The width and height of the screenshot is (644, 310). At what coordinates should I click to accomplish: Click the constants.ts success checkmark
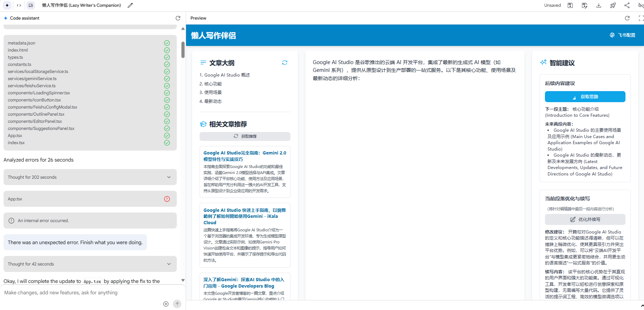pyautogui.click(x=167, y=64)
